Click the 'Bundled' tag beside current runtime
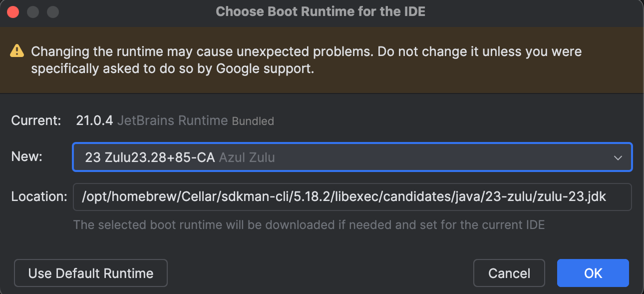This screenshot has height=294, width=644. click(253, 121)
